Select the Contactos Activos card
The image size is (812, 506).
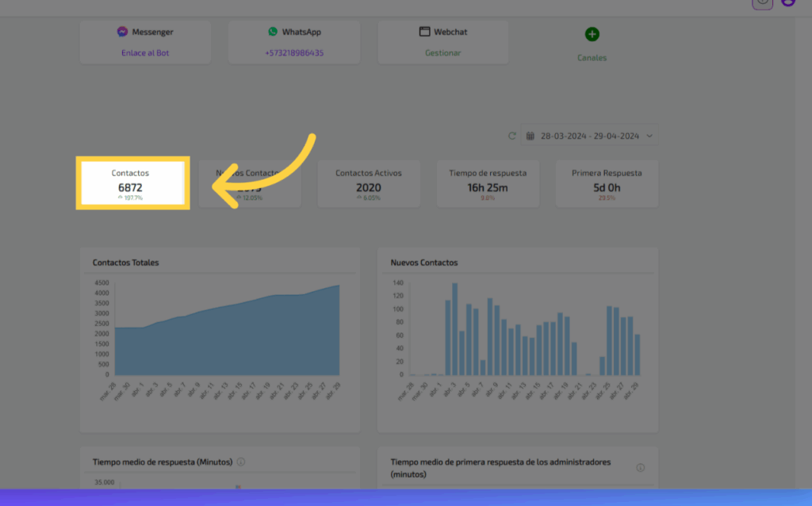[369, 183]
